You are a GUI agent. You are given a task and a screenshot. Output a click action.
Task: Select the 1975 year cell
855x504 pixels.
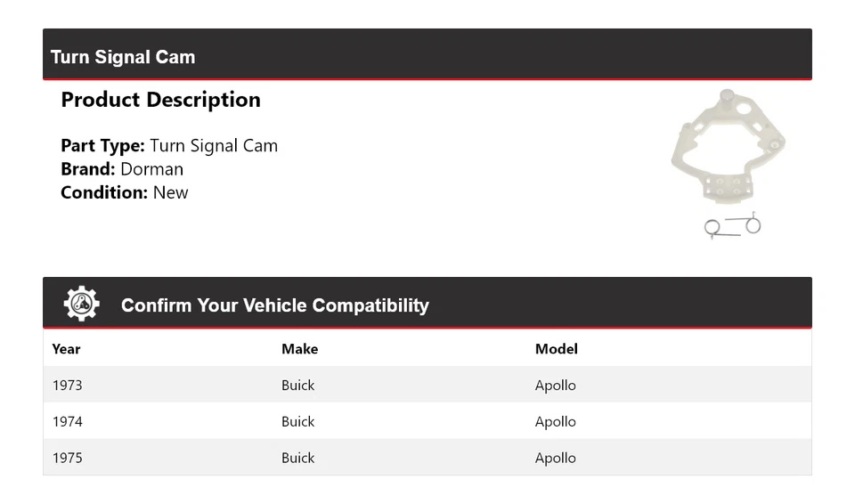pyautogui.click(x=67, y=458)
